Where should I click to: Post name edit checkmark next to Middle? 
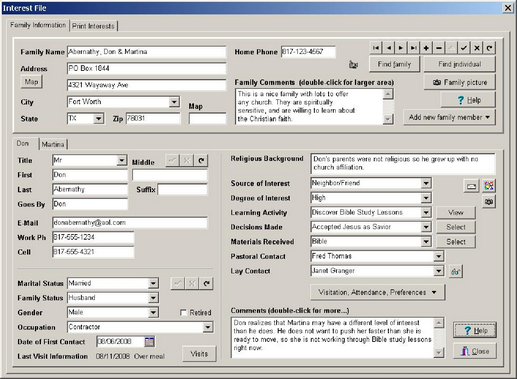point(172,161)
